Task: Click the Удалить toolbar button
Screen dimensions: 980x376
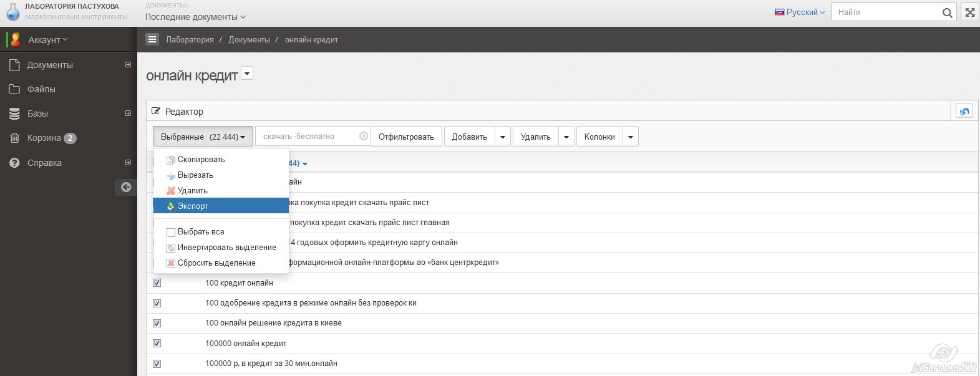Action: click(x=535, y=137)
